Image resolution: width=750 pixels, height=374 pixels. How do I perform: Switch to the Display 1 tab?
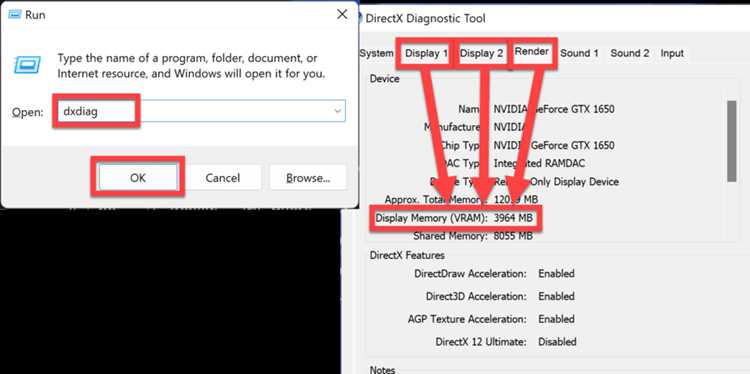426,53
